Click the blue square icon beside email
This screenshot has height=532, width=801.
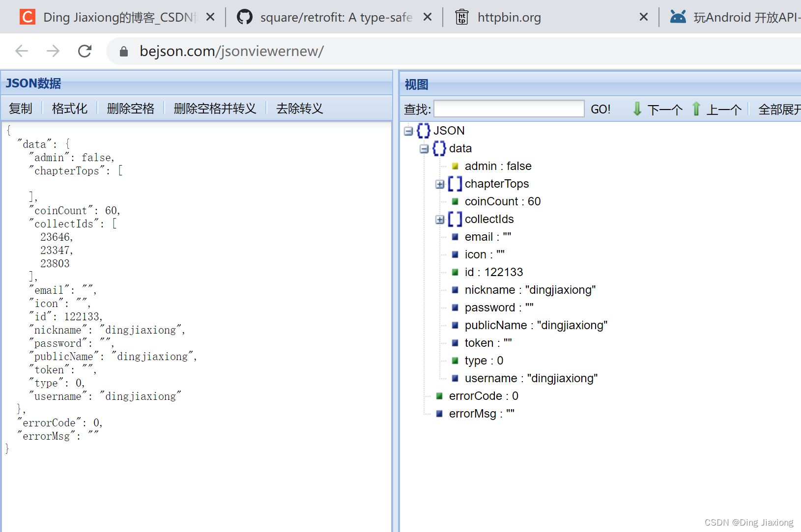(x=455, y=237)
